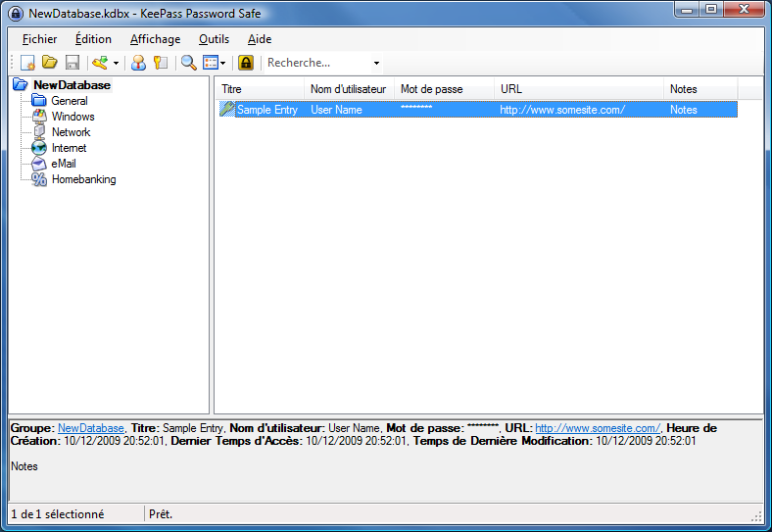Screen dimensions: 772x532
Task: Close the KeePass window
Action: coord(745,10)
